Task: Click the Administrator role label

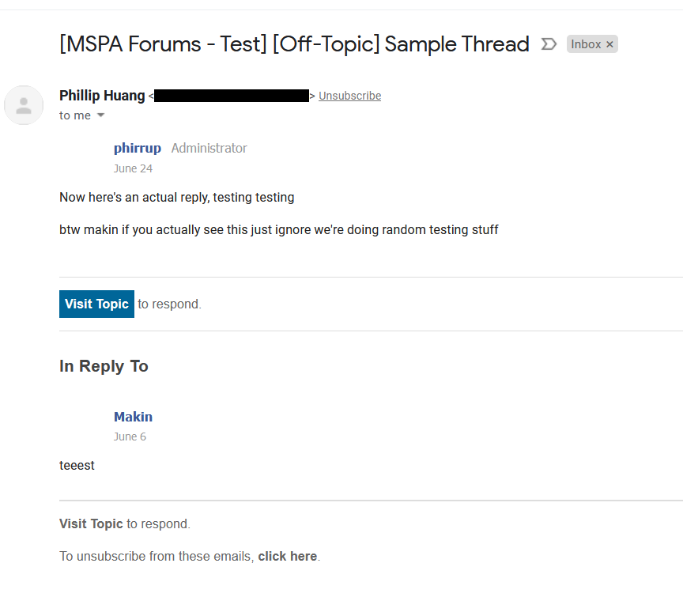Action: click(209, 148)
